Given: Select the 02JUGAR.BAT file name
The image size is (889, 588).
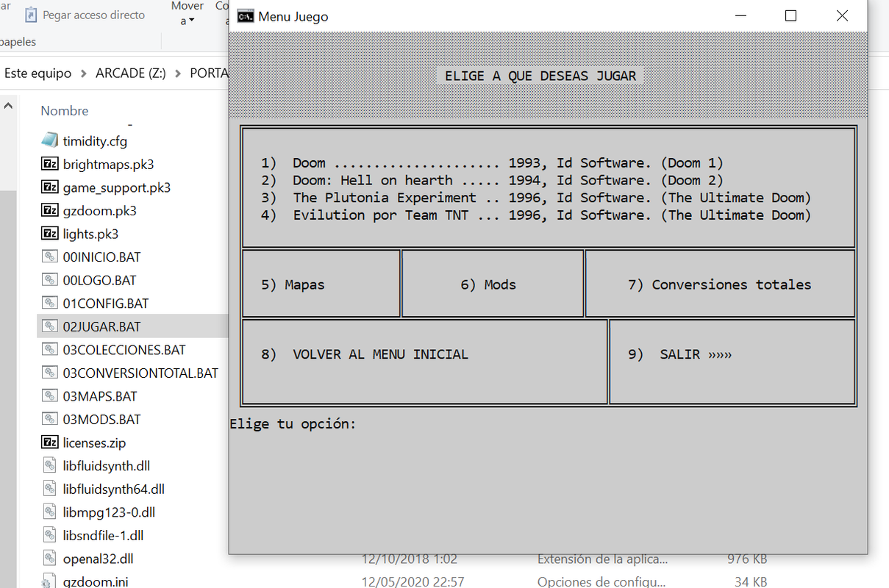Looking at the screenshot, I should pos(102,326).
